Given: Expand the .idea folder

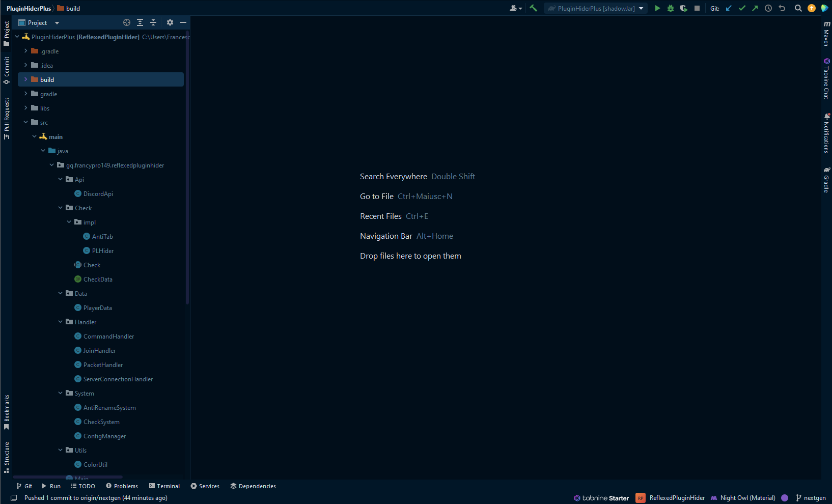Looking at the screenshot, I should coord(26,65).
